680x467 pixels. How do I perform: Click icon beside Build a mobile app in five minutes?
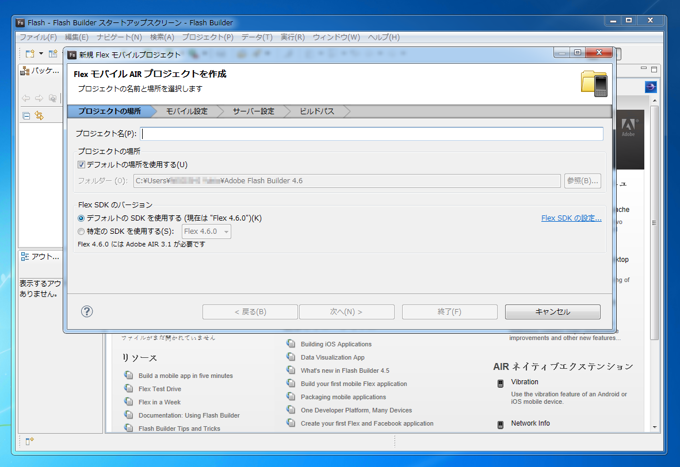tap(128, 375)
